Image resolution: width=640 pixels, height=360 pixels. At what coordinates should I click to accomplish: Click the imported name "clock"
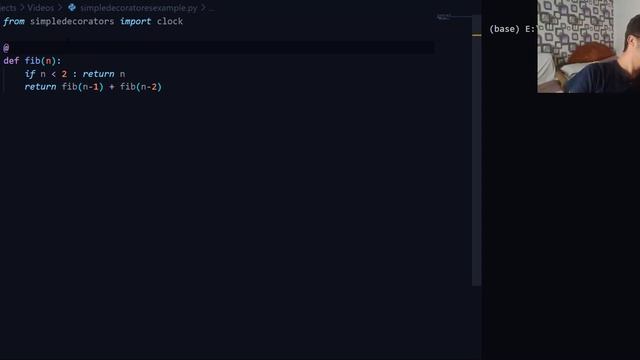point(170,22)
